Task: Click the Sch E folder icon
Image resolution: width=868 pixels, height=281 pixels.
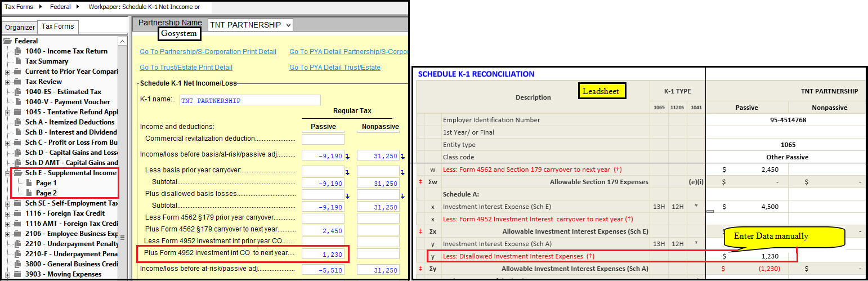Action: point(18,173)
